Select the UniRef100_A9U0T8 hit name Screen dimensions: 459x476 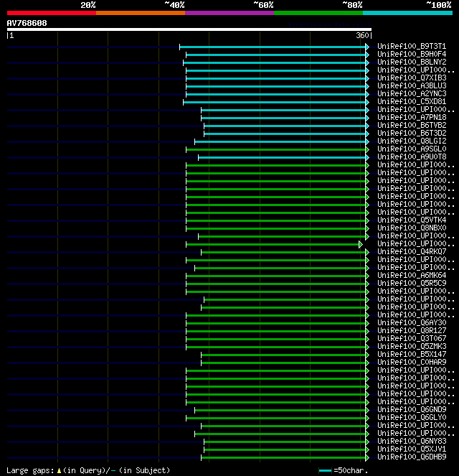point(412,157)
